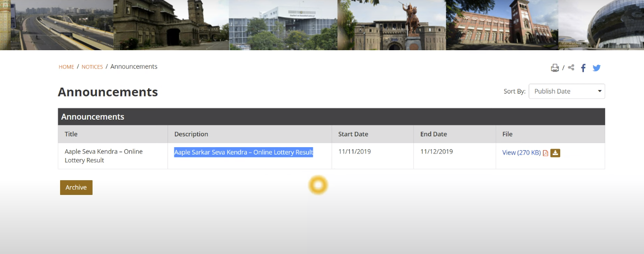Click the End Date column header
The image size is (644, 254).
[433, 134]
